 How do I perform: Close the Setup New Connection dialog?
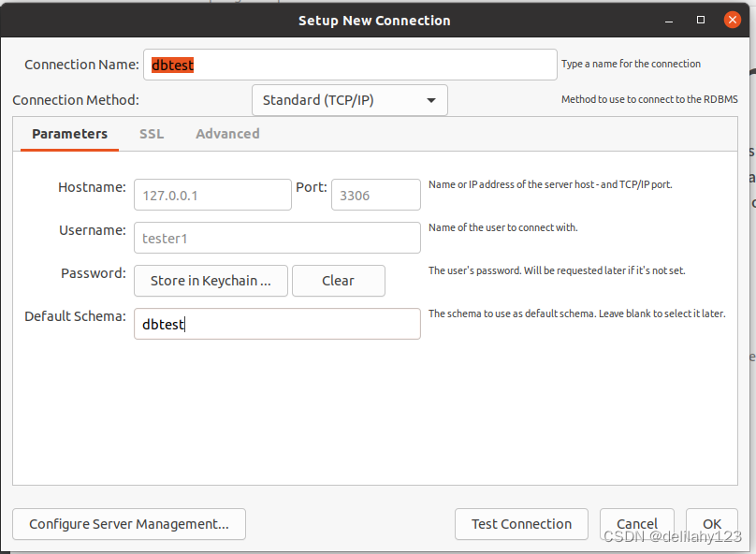(733, 20)
